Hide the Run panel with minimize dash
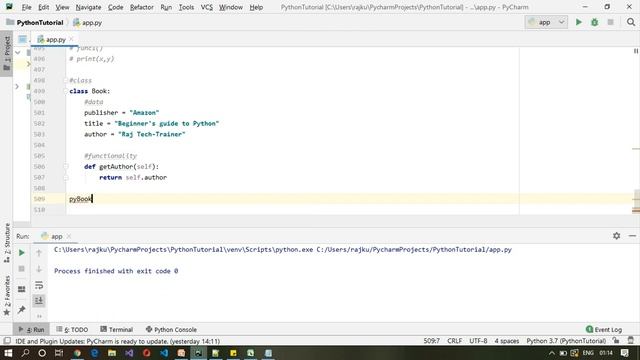 (632, 236)
